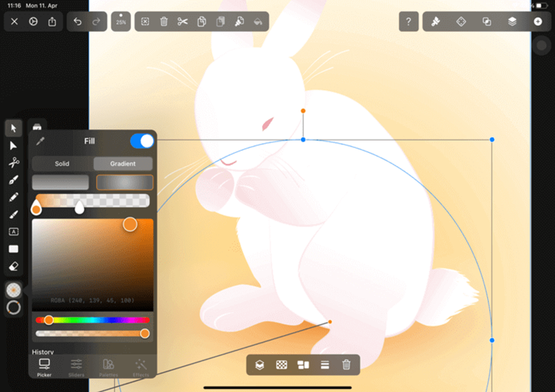Image resolution: width=555 pixels, height=392 pixels.
Task: Delete selection with top toolbar trash icon
Action: [x=164, y=22]
